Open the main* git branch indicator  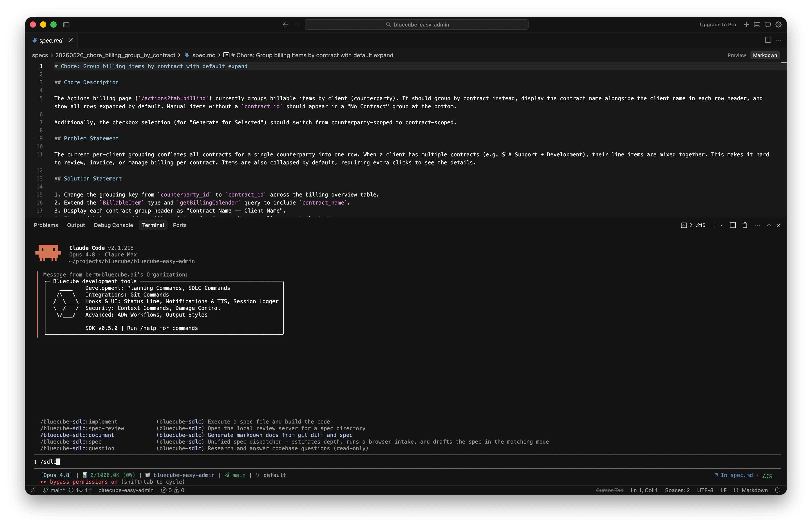click(x=54, y=490)
